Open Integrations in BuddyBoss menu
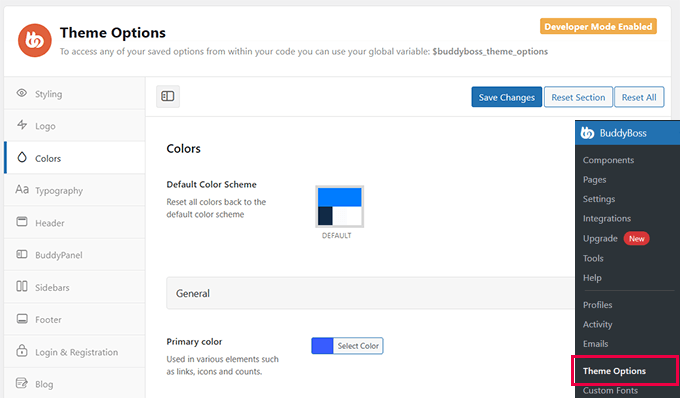The image size is (680, 398). pos(607,219)
